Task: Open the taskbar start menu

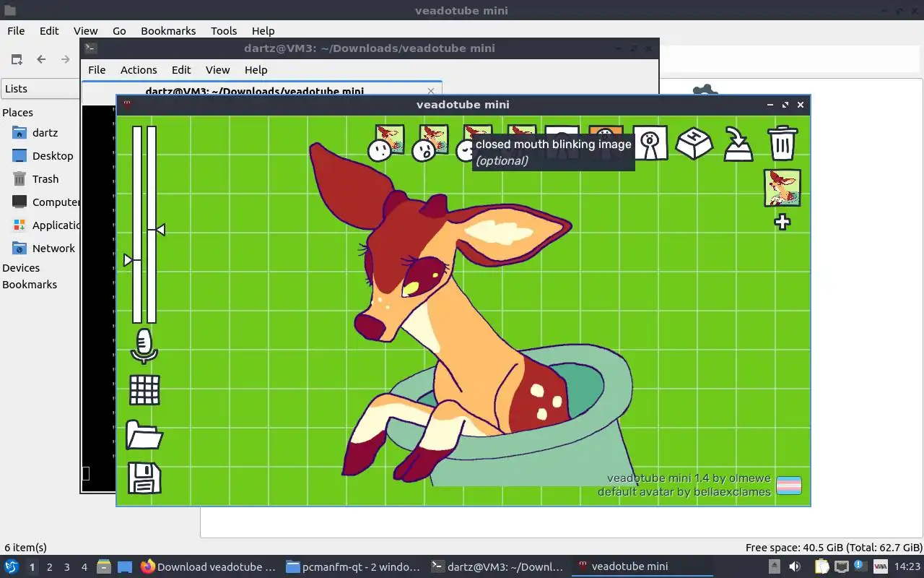Action: 12,566
